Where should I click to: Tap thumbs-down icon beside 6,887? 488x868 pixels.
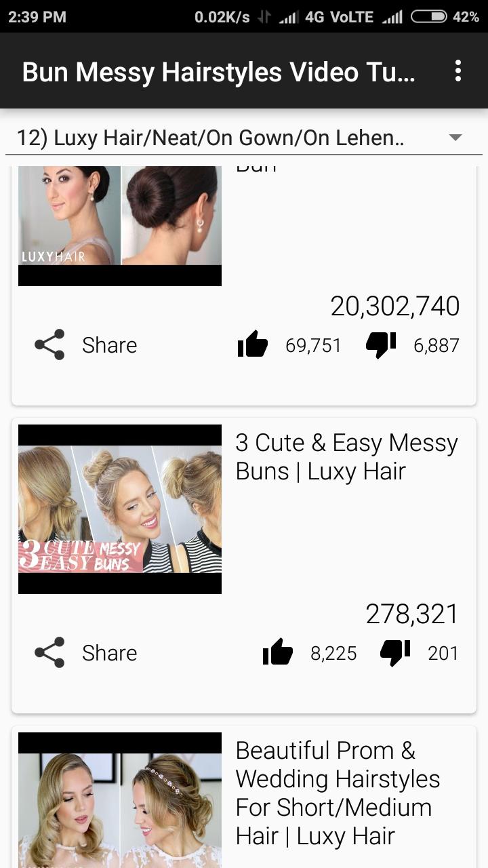coord(381,344)
